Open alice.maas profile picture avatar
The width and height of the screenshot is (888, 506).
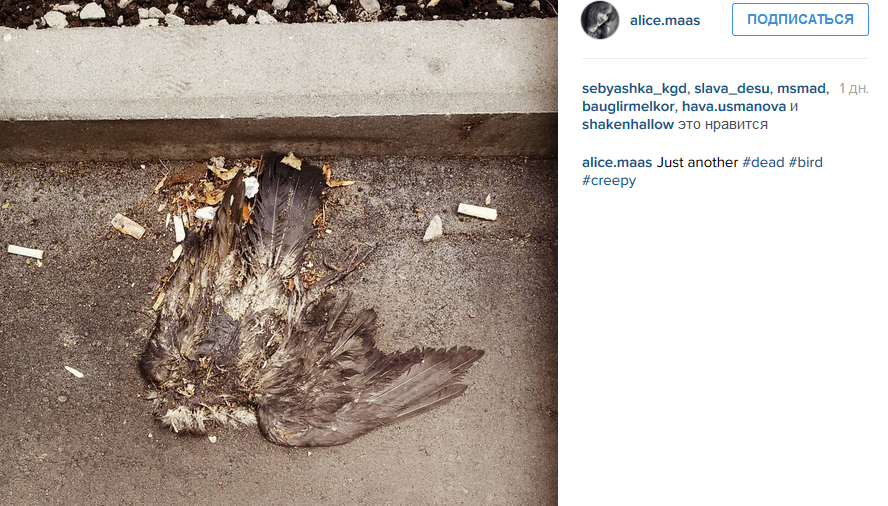(600, 20)
